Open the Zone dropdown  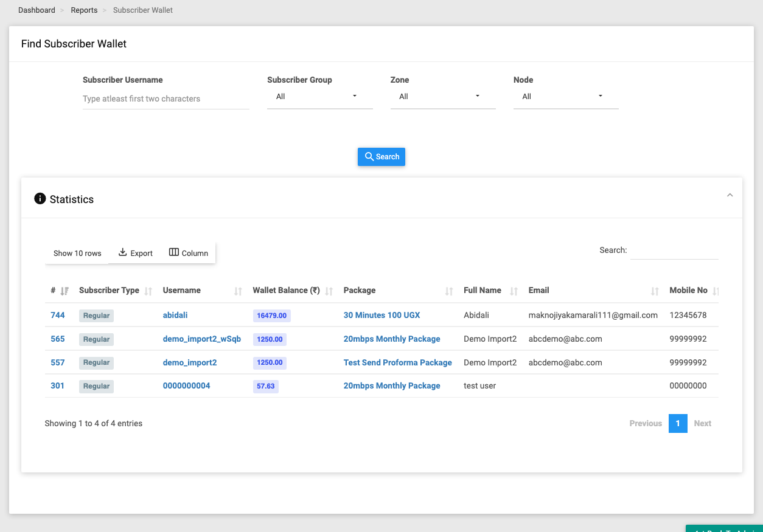point(443,97)
